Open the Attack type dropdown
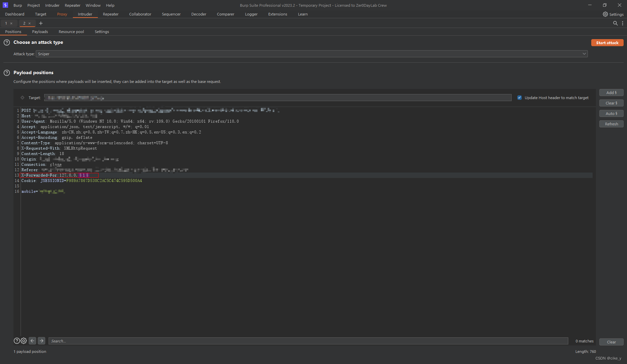This screenshot has height=364, width=627. (311, 54)
